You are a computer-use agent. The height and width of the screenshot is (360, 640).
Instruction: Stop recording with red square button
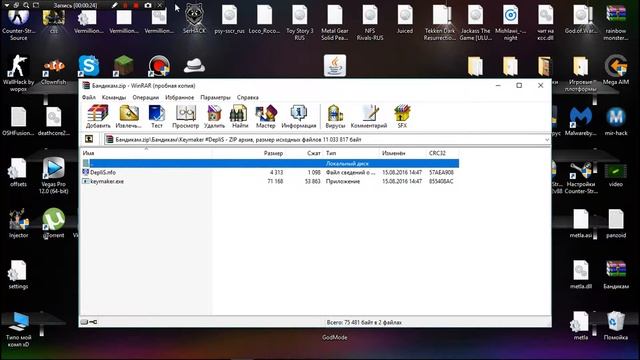(136, 5)
